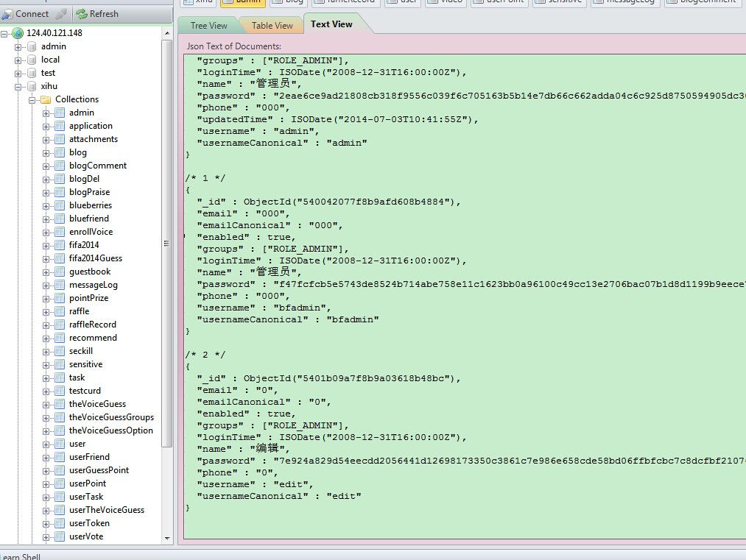Expand the enrollVoice collection node
Screen dimensions: 746x560
pyautogui.click(x=46, y=233)
